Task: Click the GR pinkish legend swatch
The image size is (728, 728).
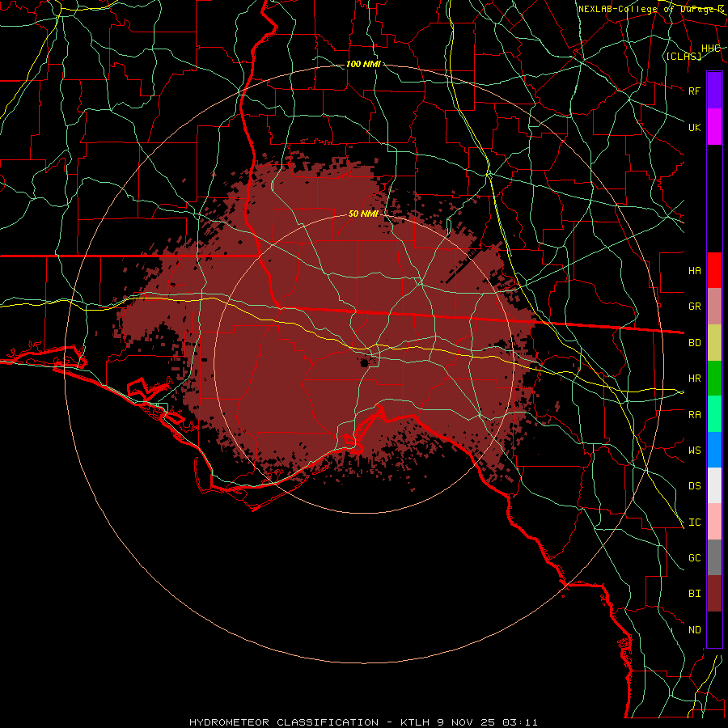Action: pos(714,307)
